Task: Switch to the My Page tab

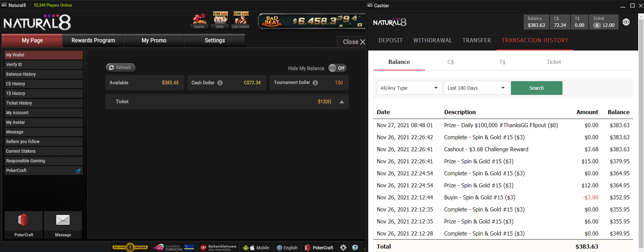Action: pyautogui.click(x=32, y=41)
